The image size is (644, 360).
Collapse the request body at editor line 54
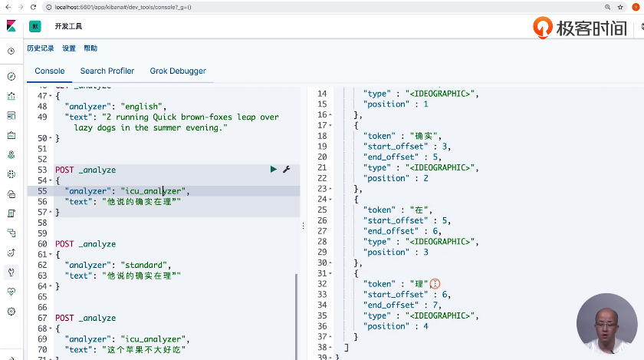(48, 180)
